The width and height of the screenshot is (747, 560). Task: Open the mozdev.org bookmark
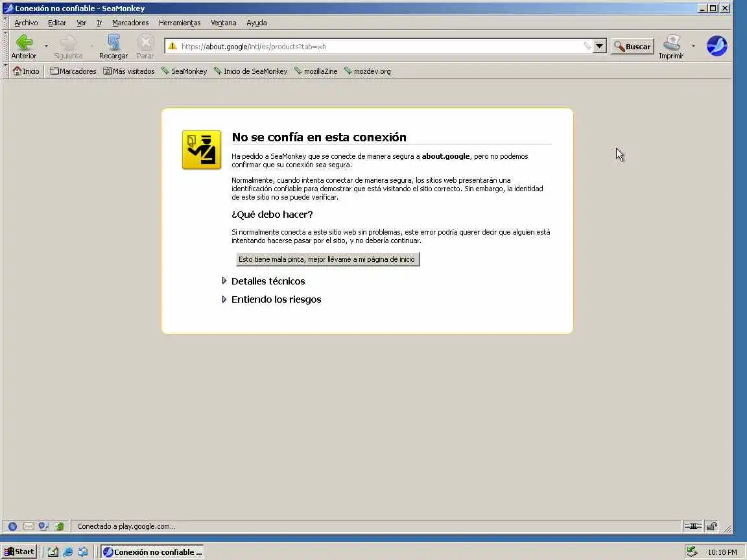[367, 71]
